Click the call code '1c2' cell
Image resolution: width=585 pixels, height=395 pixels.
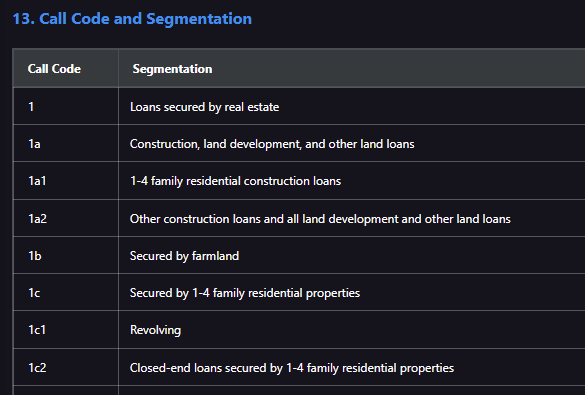[66, 367]
